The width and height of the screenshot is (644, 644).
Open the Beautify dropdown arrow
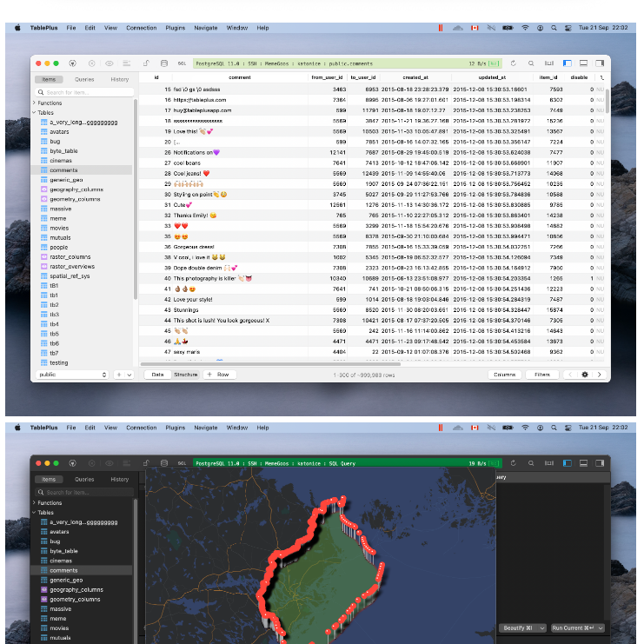click(x=542, y=628)
